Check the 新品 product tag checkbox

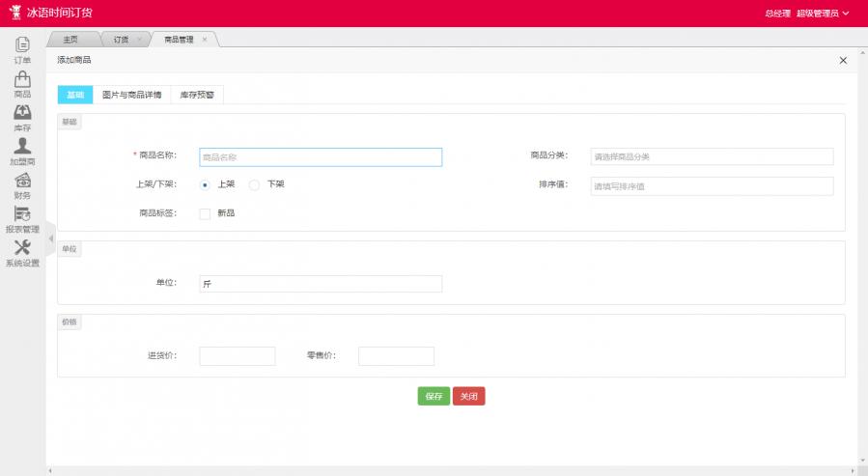coord(205,213)
